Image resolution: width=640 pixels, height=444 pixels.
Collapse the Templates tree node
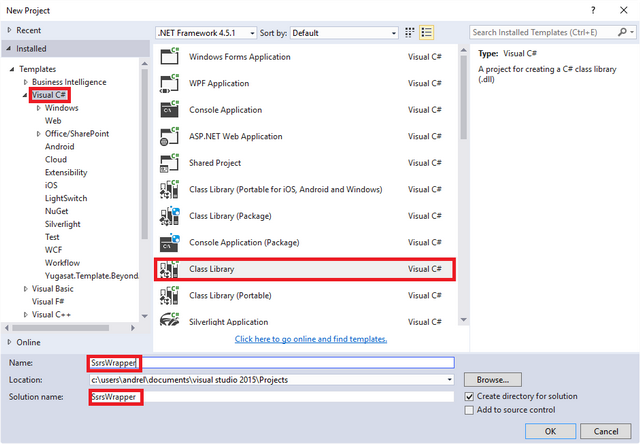click(12, 69)
